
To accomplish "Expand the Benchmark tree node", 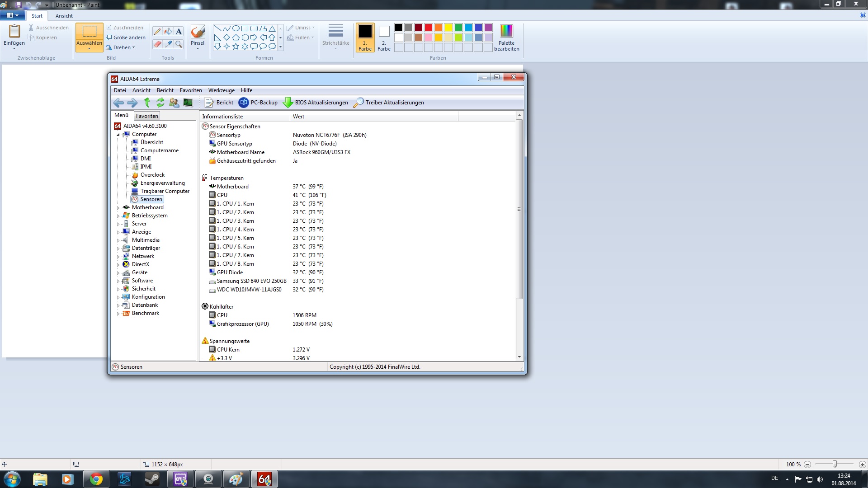I will tap(118, 314).
